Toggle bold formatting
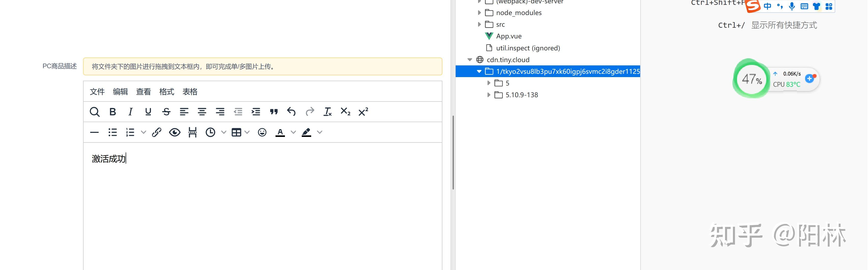This screenshot has height=270, width=868. (x=113, y=112)
